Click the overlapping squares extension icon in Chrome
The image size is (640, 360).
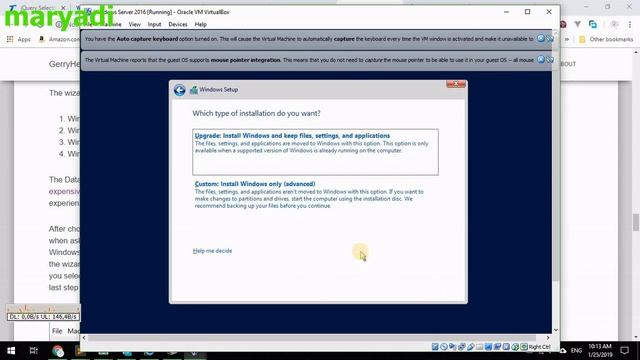click(x=593, y=24)
